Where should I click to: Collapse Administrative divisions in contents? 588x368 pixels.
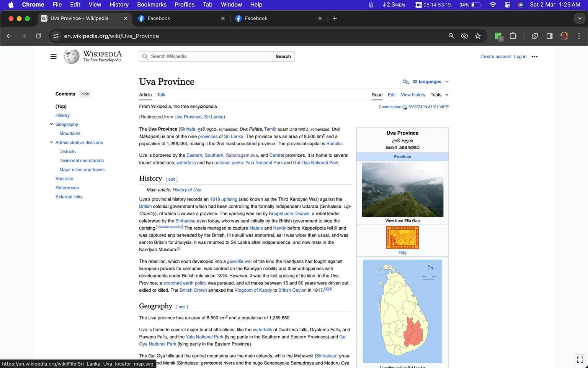coord(51,142)
